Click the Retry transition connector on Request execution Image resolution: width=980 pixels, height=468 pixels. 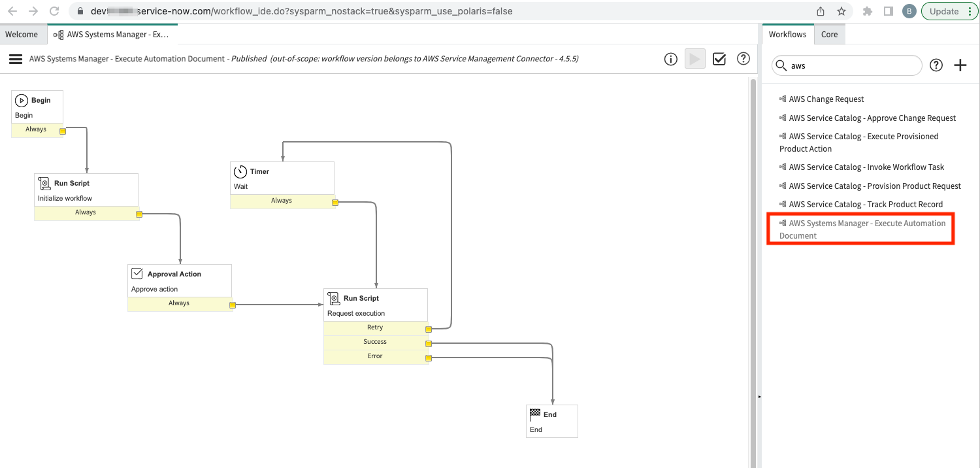[428, 329]
